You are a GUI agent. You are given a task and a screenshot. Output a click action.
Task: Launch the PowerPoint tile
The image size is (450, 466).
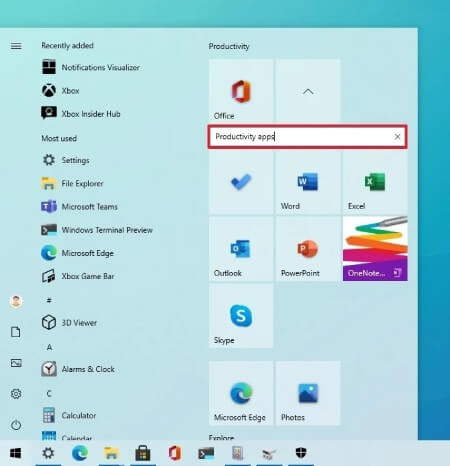pyautogui.click(x=308, y=249)
